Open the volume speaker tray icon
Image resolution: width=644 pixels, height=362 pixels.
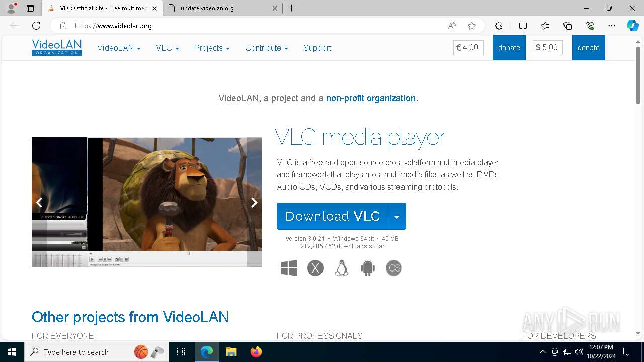pos(579,352)
